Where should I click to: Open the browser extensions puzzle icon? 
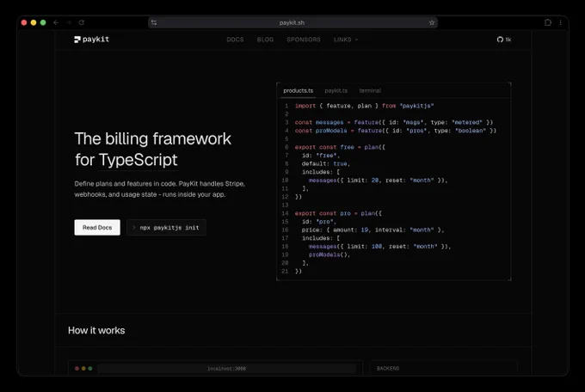(x=548, y=22)
